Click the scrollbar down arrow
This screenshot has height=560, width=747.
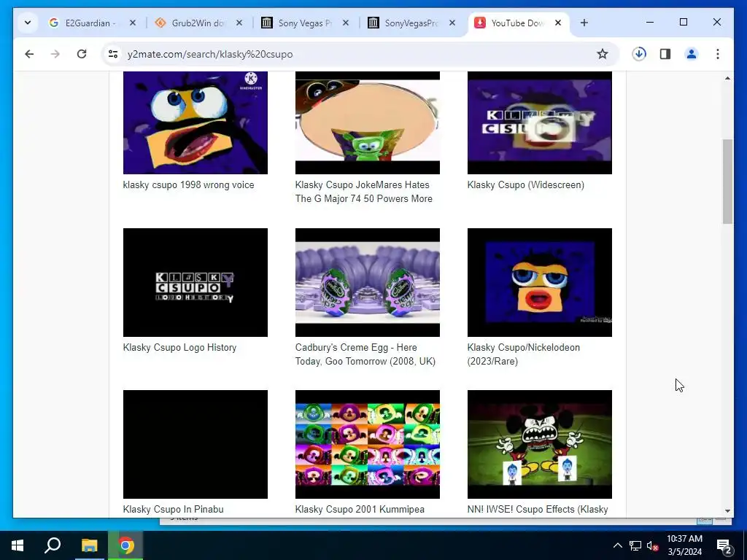click(x=727, y=511)
